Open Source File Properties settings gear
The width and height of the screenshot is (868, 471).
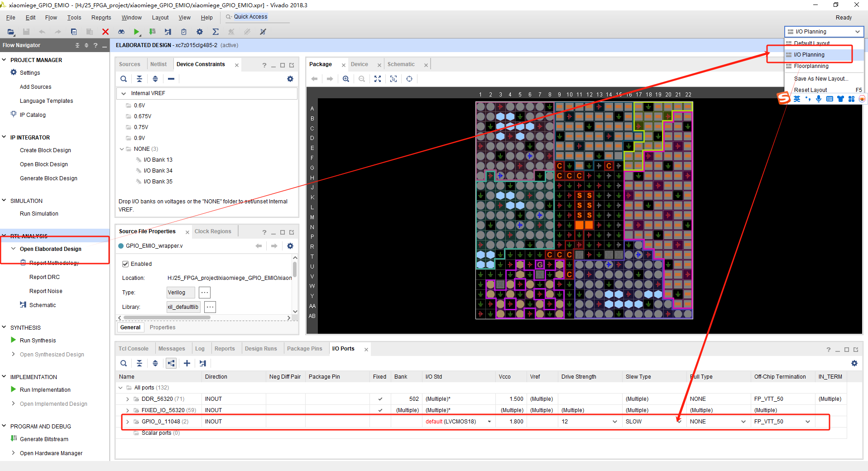coord(290,246)
